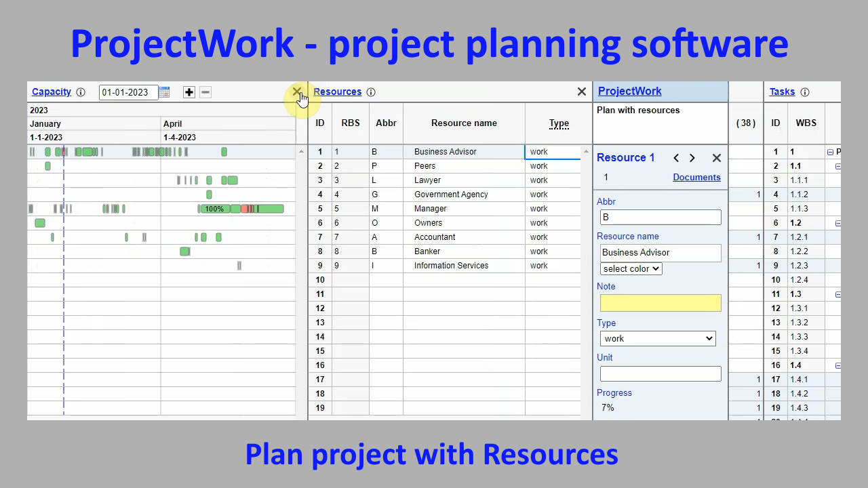Click the Owners capacity bar
This screenshot has height=488, width=868.
coord(40,223)
